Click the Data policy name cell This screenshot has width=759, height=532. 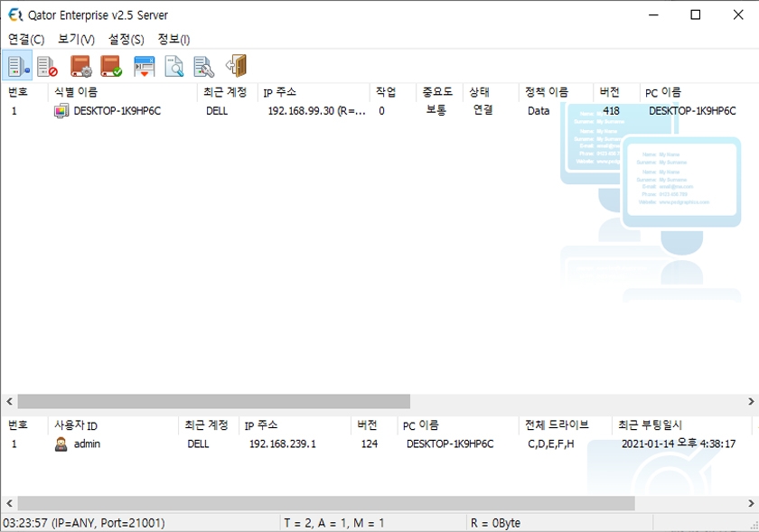click(x=539, y=111)
